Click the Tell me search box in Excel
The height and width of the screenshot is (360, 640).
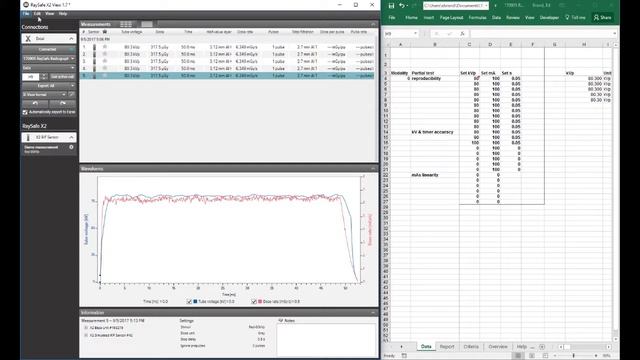point(575,18)
